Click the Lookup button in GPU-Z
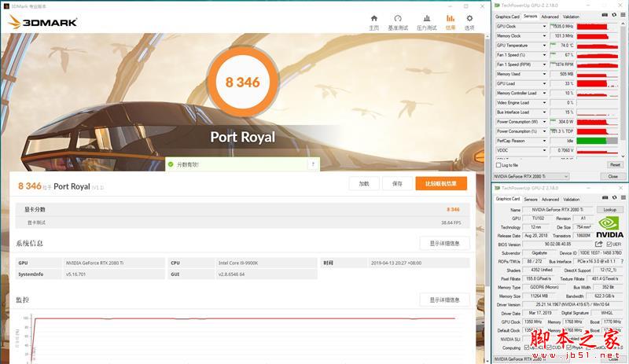Viewport: 629px width, 364px height. point(610,209)
